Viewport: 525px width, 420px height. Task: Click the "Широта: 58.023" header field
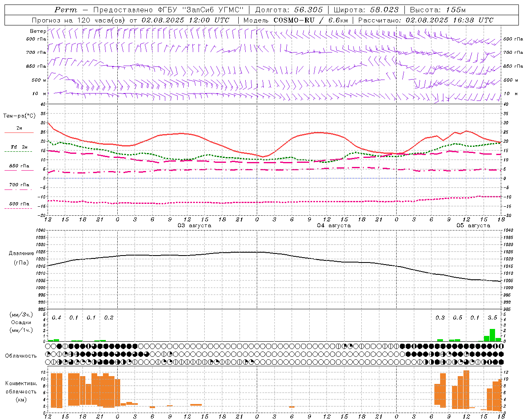click(x=366, y=10)
